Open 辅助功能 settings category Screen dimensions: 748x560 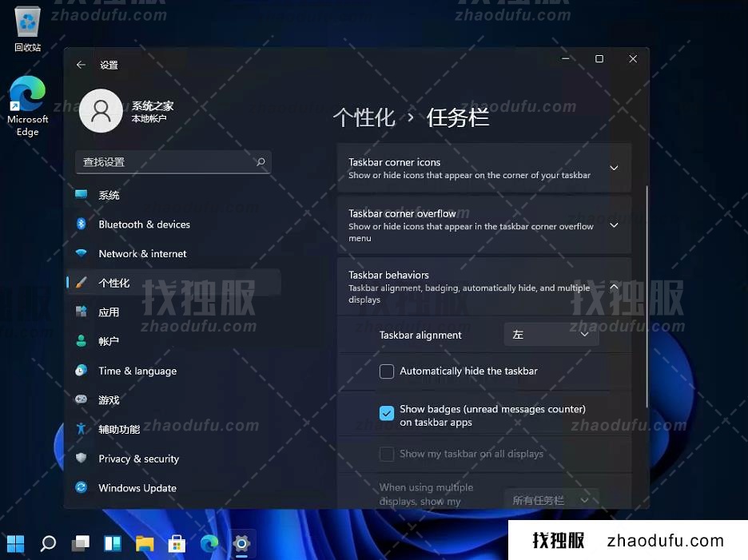pyautogui.click(x=173, y=429)
